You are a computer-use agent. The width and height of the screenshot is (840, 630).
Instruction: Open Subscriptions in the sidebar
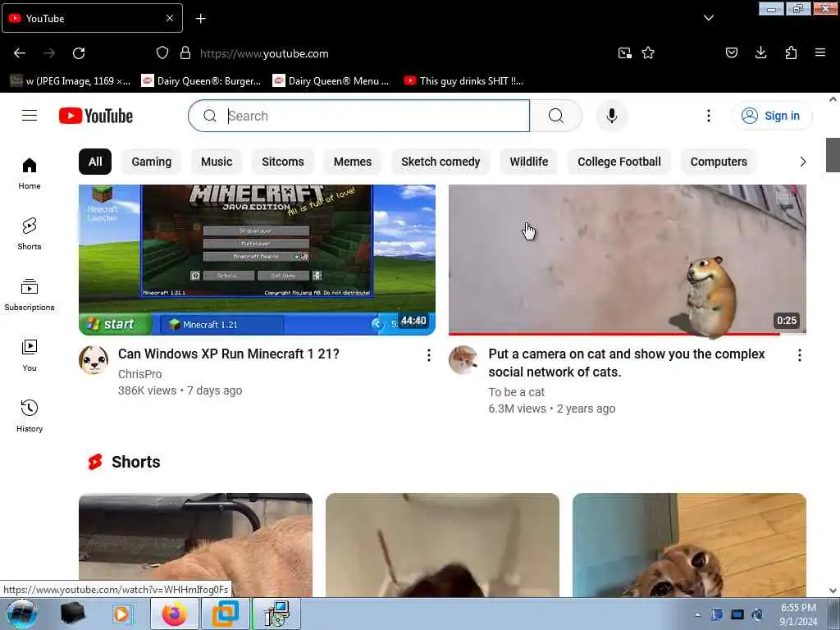coord(30,294)
